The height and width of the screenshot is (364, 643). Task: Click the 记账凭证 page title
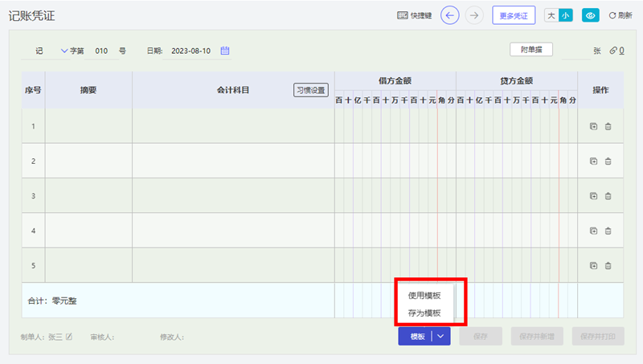31,16
